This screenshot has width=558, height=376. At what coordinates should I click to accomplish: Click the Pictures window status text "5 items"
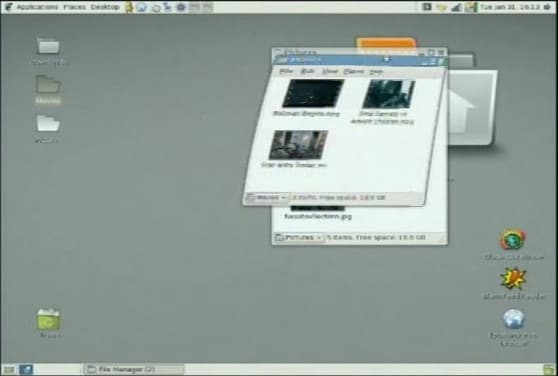pyautogui.click(x=342, y=237)
